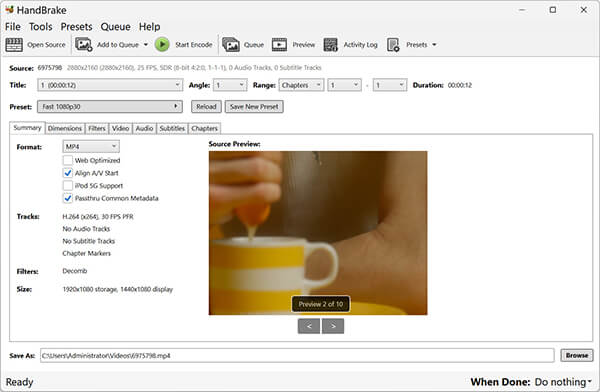Click the Preview 2 of 10 label
This screenshot has width=600, height=392.
pyautogui.click(x=321, y=304)
